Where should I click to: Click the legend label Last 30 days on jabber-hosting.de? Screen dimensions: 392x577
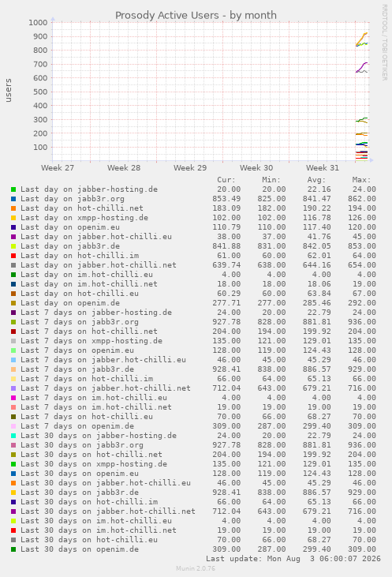[x=98, y=436]
